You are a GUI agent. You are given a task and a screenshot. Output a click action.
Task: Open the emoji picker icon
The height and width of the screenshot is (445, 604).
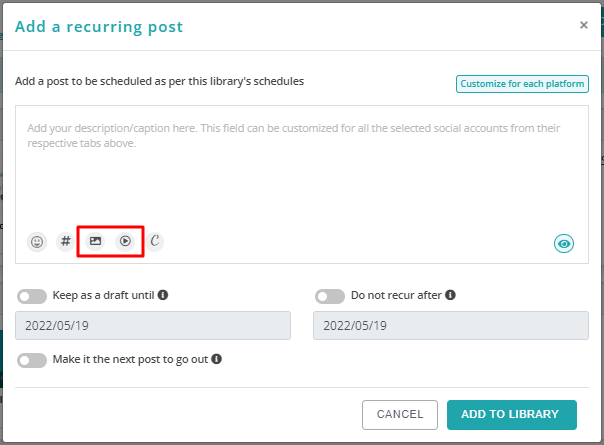[37, 242]
